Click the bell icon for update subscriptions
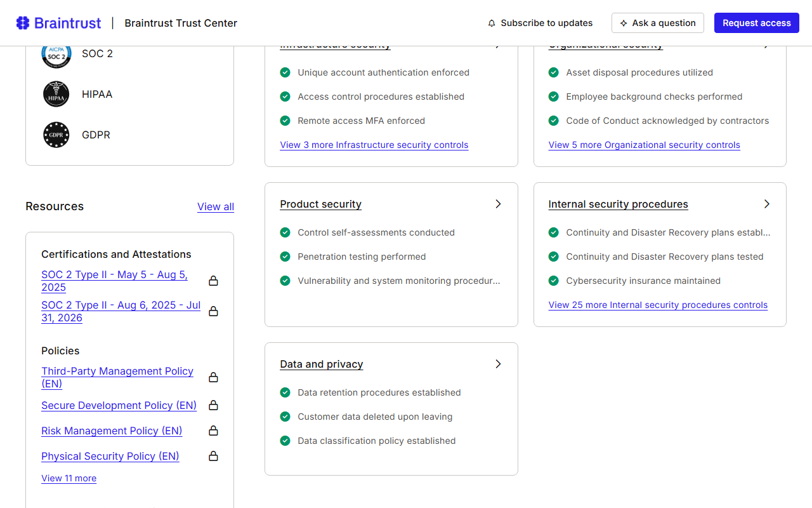Viewport: 812px width, 508px height. click(x=492, y=23)
